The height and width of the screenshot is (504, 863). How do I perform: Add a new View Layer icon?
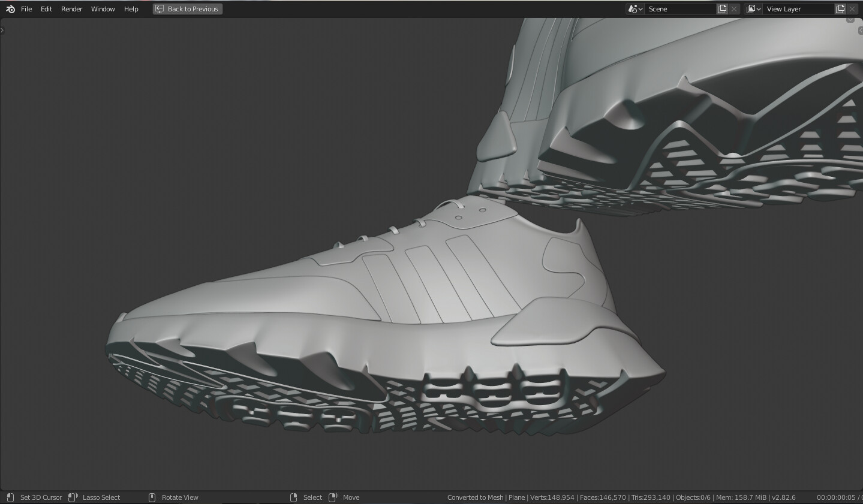(840, 9)
